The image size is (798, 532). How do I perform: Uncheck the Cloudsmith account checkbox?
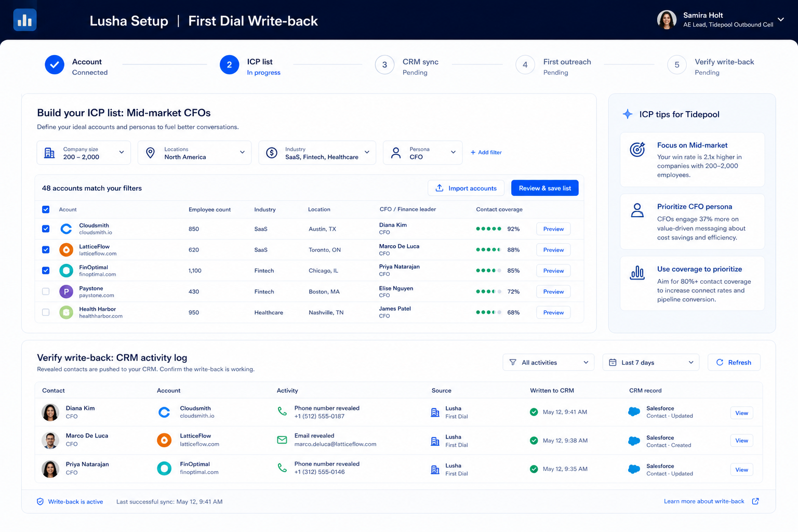(46, 229)
